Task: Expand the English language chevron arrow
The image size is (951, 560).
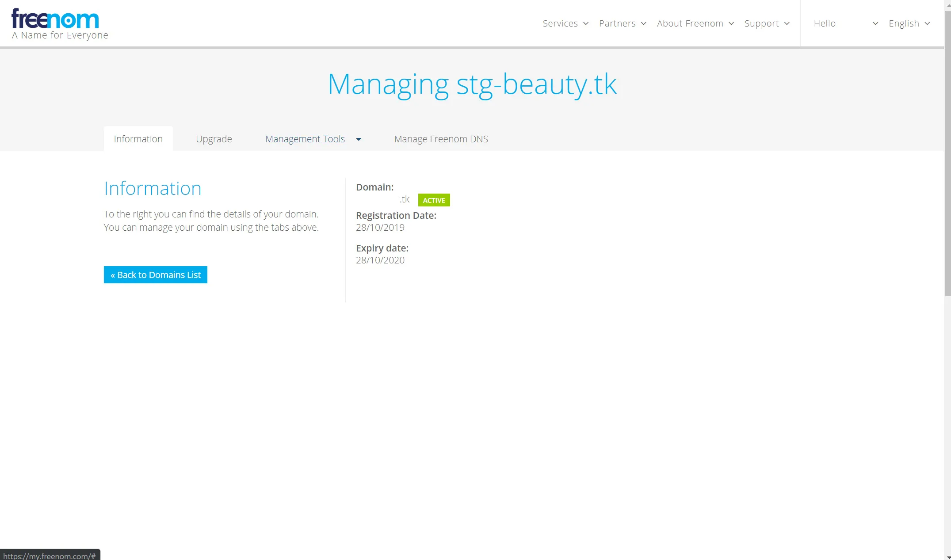Action: click(928, 23)
